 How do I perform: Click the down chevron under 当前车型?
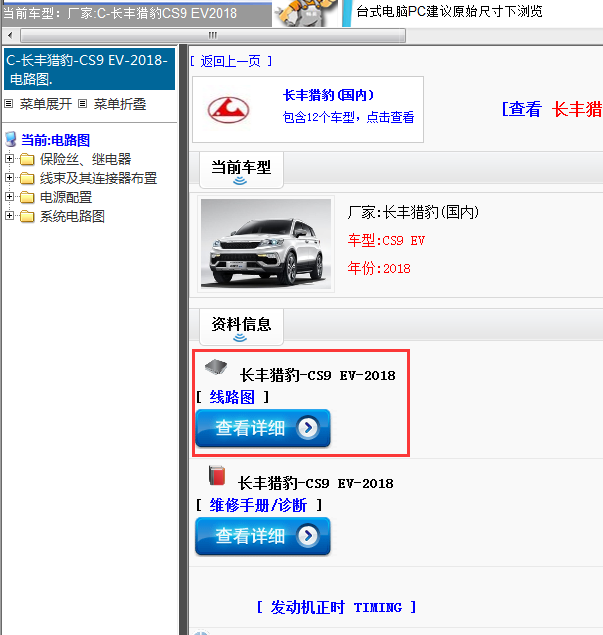click(x=240, y=181)
